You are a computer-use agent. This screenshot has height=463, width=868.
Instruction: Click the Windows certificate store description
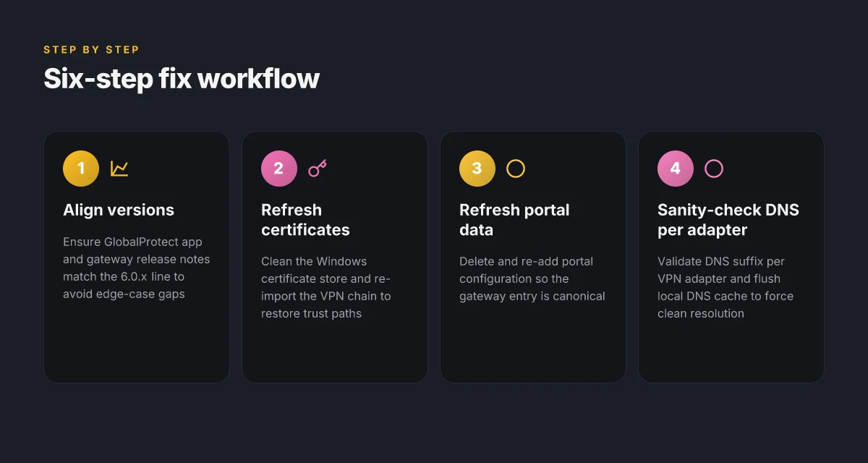pyautogui.click(x=325, y=287)
